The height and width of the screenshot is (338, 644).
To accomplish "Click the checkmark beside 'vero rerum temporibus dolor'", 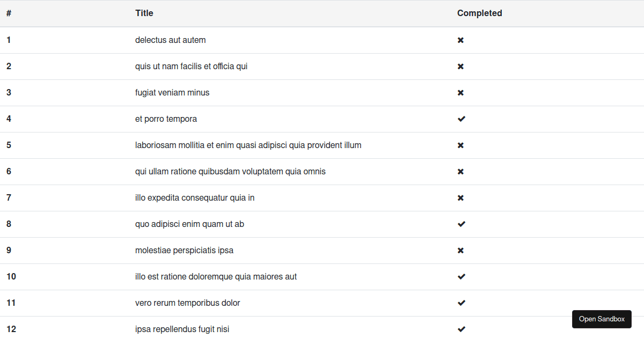I will click(x=461, y=303).
